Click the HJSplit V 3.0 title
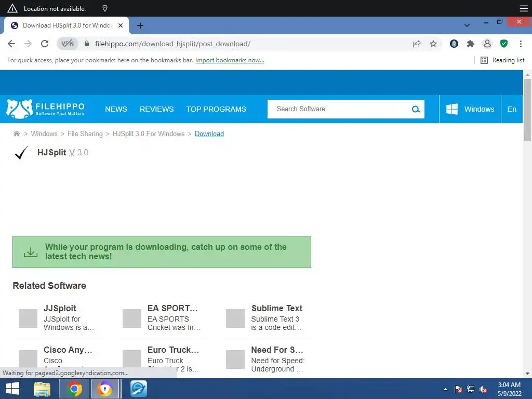Screen dimensions: 532x399 [x=63, y=152]
